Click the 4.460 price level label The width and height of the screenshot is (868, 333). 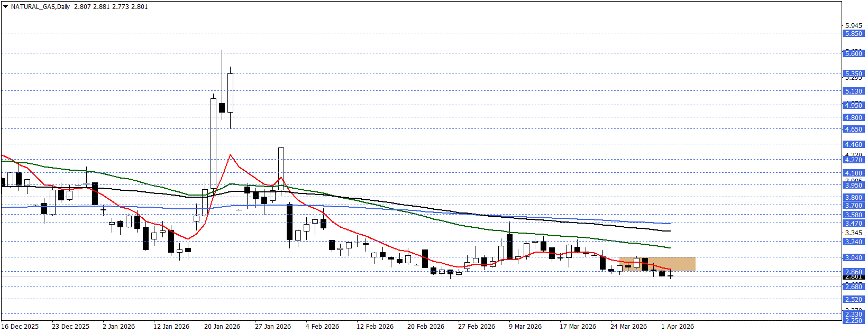[853, 144]
